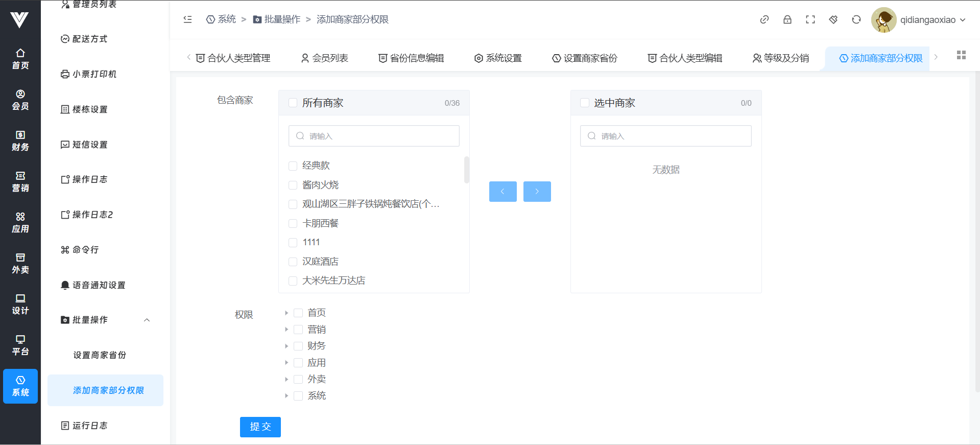980x445 pixels.
Task: Switch to the 会员列表 tab
Action: point(325,58)
